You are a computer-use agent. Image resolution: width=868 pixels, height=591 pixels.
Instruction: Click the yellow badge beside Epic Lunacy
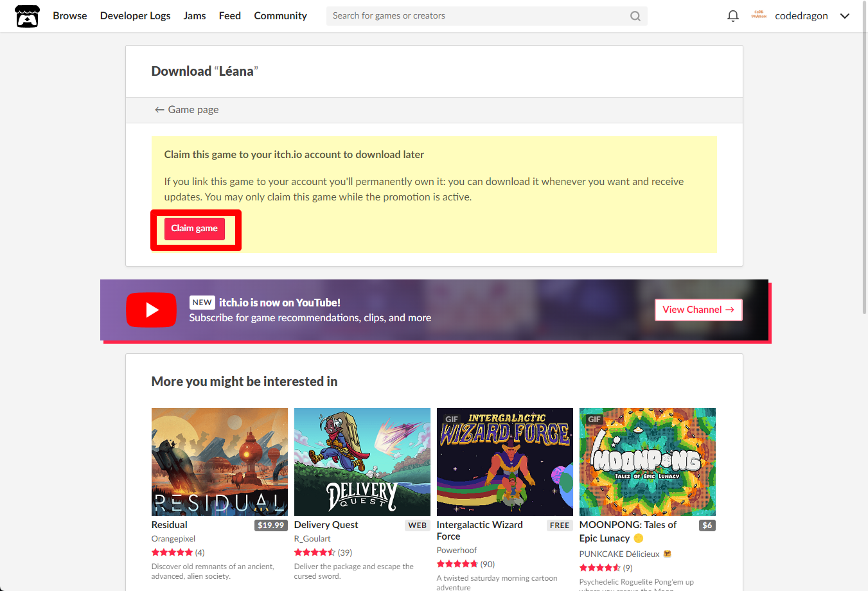[639, 538]
